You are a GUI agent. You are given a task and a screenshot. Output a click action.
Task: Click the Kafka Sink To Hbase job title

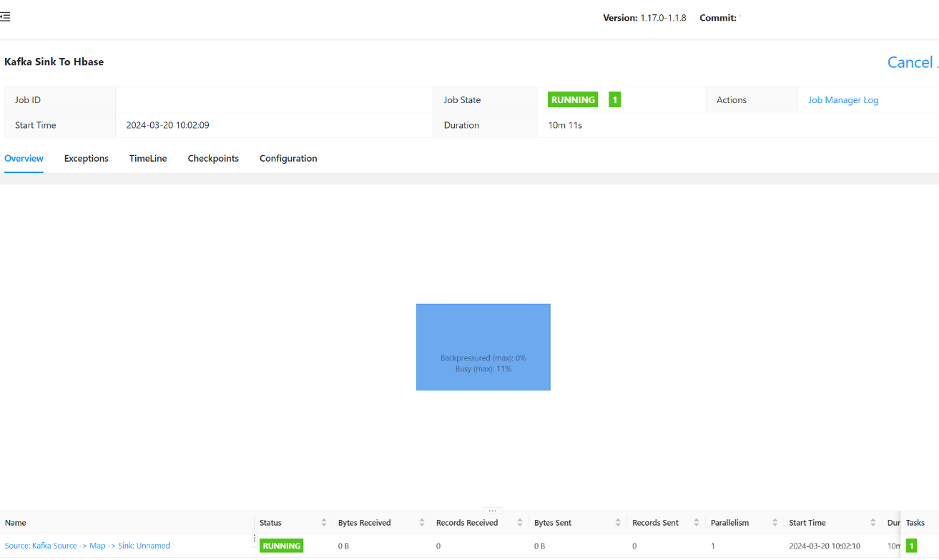coord(54,62)
